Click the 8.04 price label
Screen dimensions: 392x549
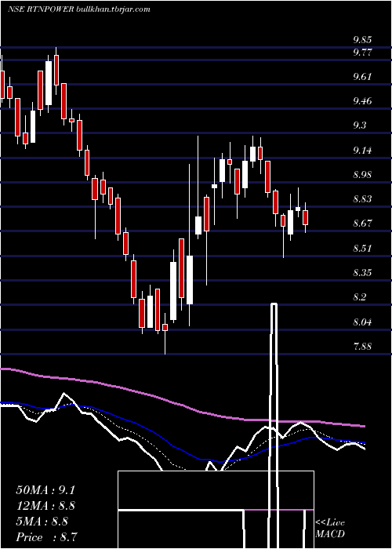point(362,322)
